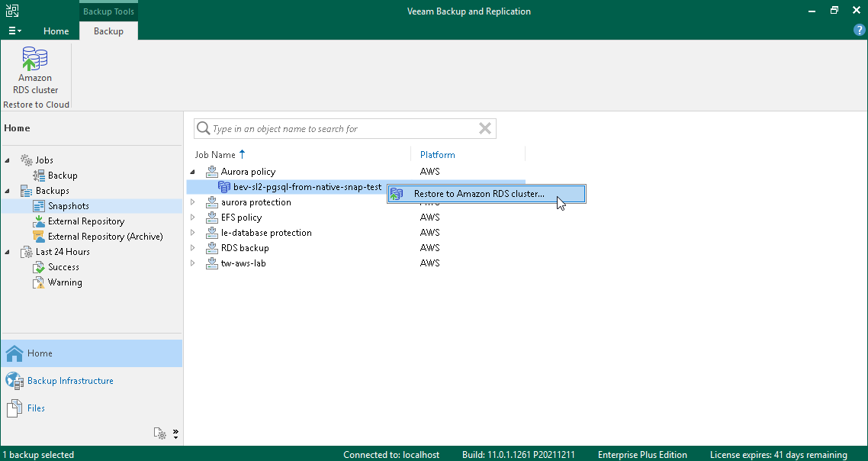
Task: Collapse the Aurora policy row
Action: click(193, 172)
